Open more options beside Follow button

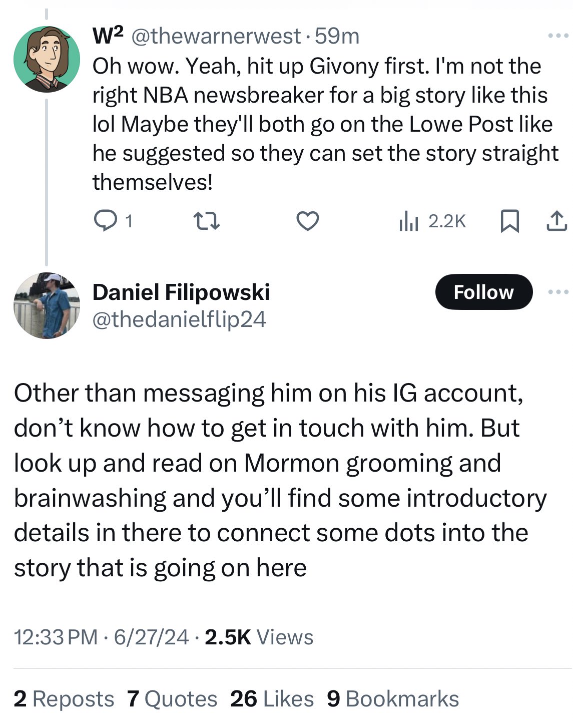point(558,292)
